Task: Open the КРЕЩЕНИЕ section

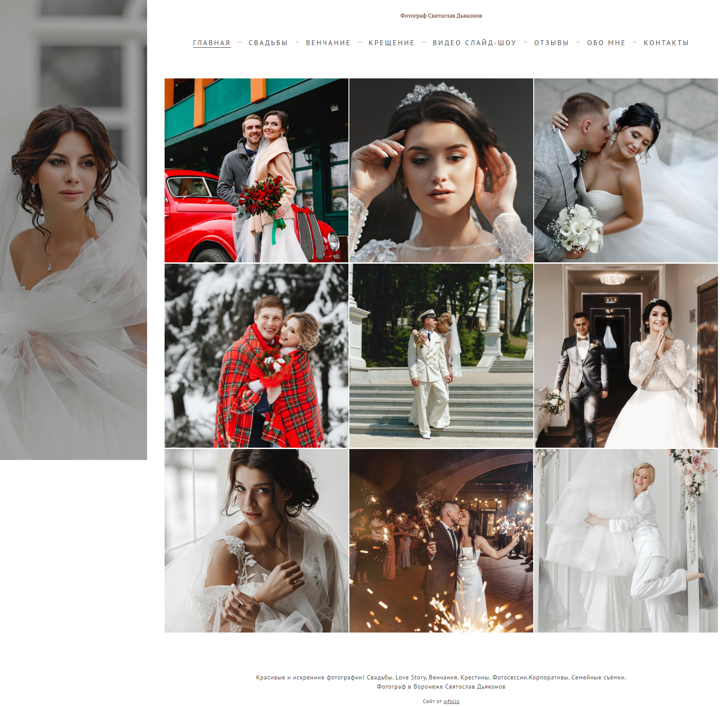Action: pos(392,43)
